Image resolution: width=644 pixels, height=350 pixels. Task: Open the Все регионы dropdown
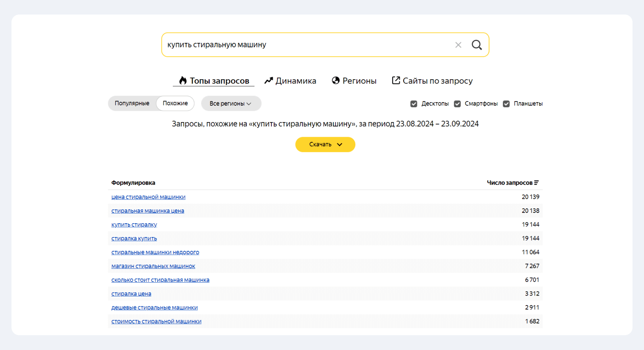tap(231, 103)
